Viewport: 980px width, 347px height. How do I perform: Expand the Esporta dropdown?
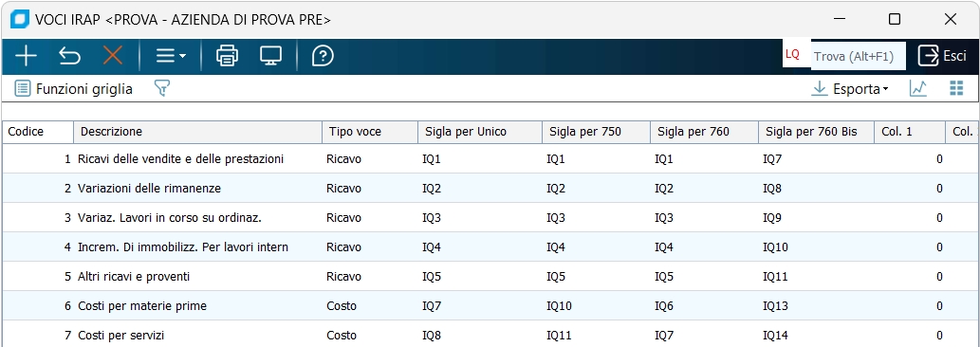point(849,88)
